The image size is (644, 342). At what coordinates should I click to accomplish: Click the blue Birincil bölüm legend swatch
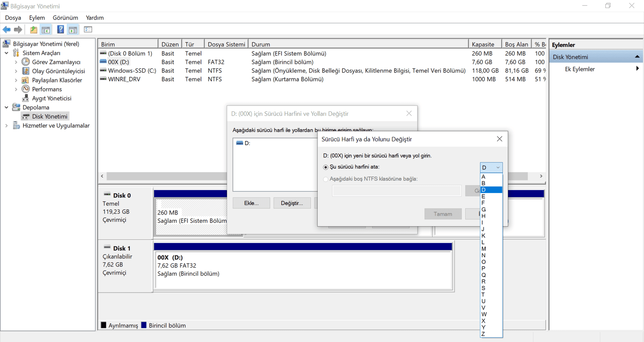pos(144,325)
